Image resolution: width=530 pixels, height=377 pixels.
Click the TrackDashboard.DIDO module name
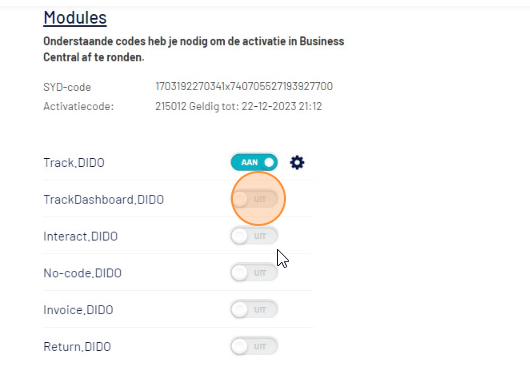[x=103, y=199]
